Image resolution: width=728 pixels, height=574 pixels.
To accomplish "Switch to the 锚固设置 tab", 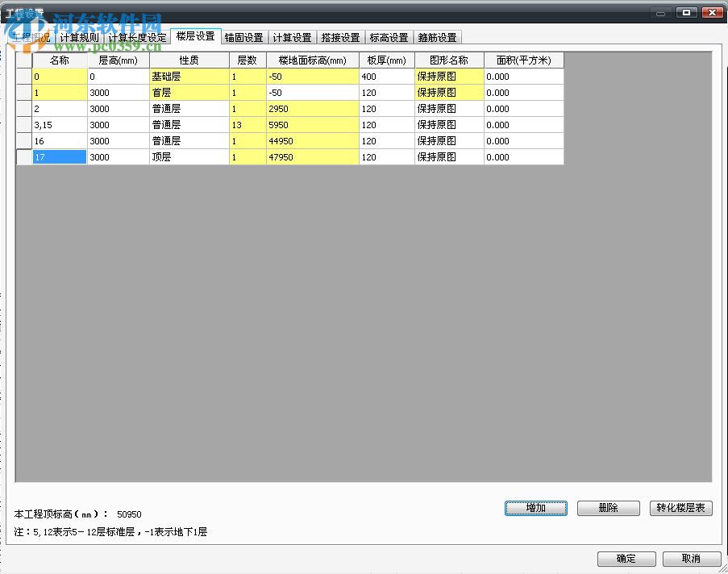I will pos(244,37).
